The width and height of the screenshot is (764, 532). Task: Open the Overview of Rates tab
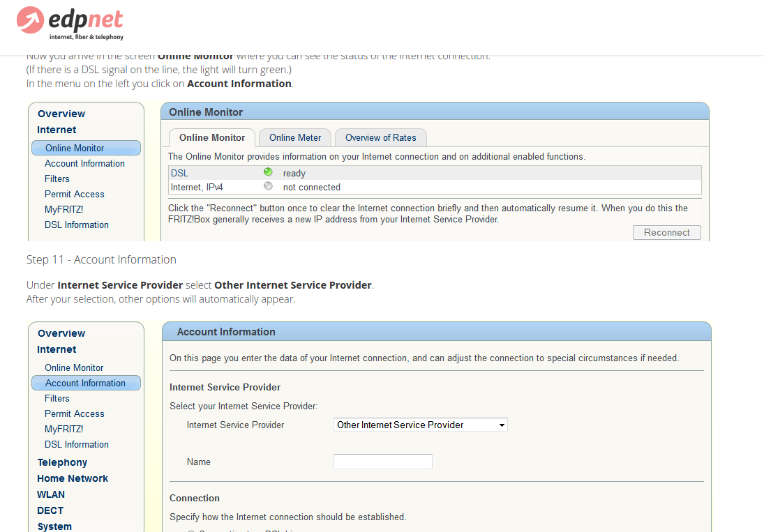pos(380,137)
